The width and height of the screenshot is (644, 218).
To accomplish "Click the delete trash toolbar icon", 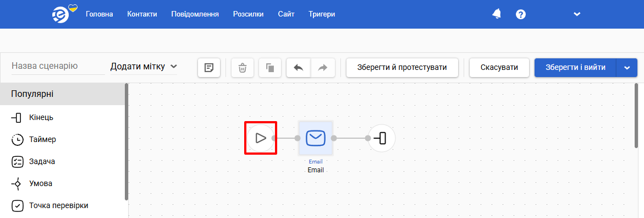I will click(243, 68).
